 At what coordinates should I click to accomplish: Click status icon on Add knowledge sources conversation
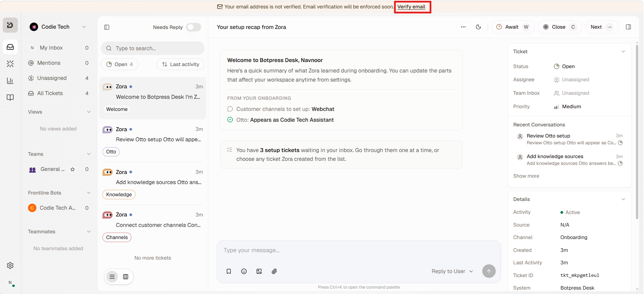pos(620,164)
